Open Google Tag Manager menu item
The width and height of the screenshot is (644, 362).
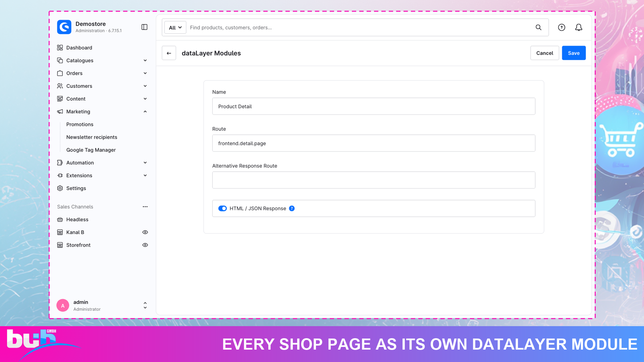coord(91,150)
